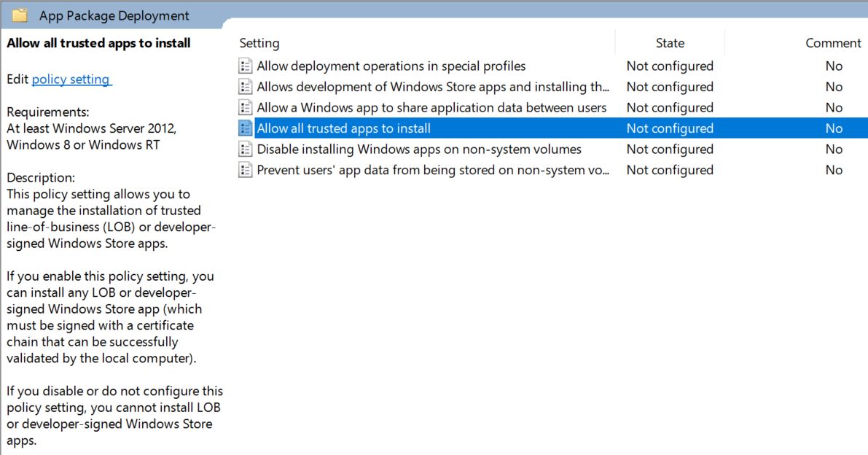The image size is (868, 455).
Task: Select 'Allow all trusted apps to install' row text
Action: (344, 128)
